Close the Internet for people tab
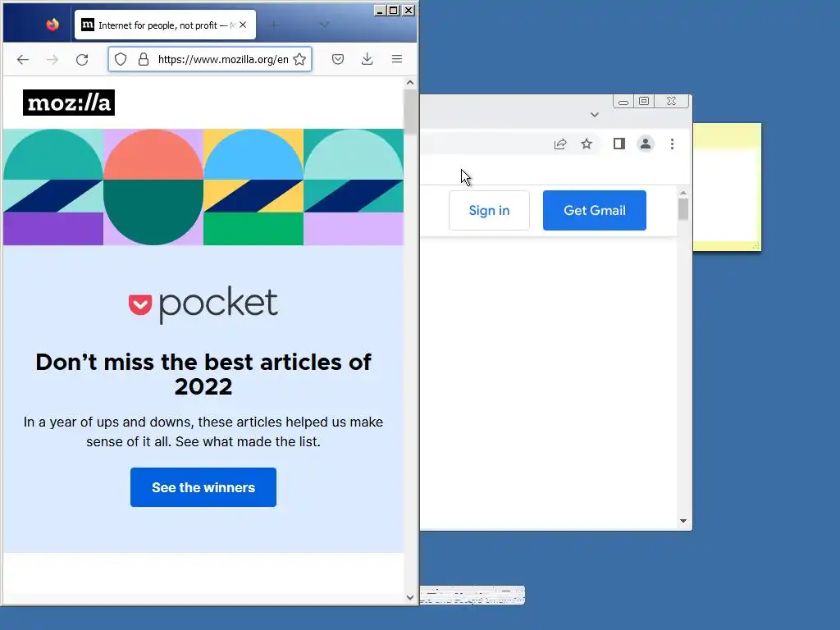The width and height of the screenshot is (840, 630). coord(243,25)
